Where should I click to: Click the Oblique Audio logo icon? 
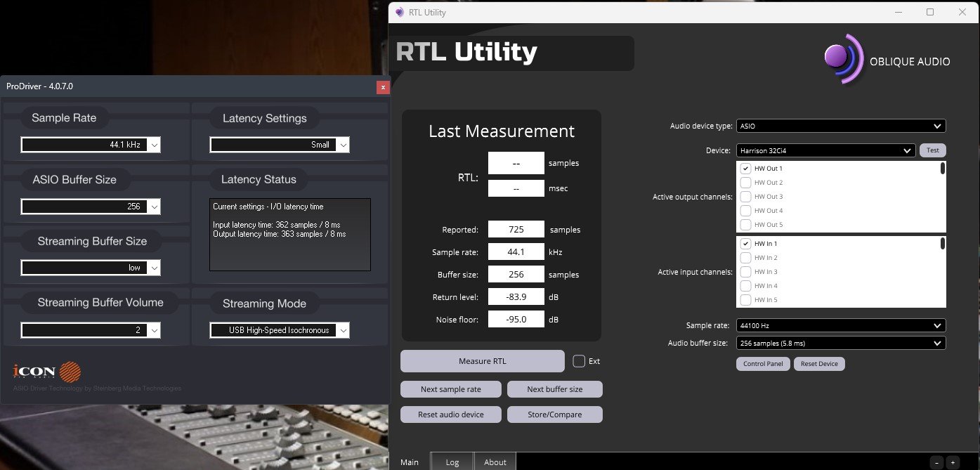(x=845, y=60)
